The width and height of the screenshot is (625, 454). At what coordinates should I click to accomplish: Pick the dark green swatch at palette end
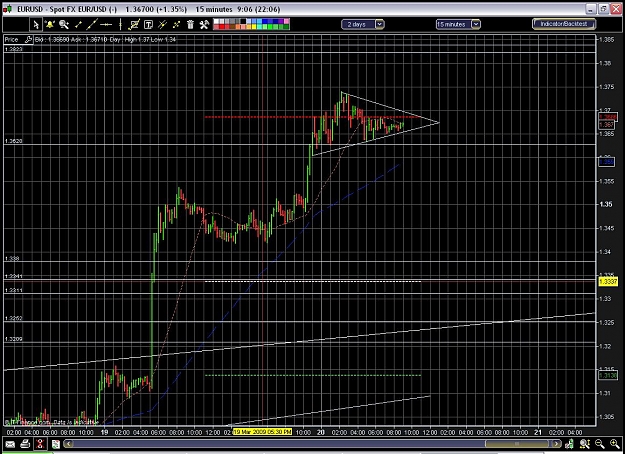click(286, 27)
